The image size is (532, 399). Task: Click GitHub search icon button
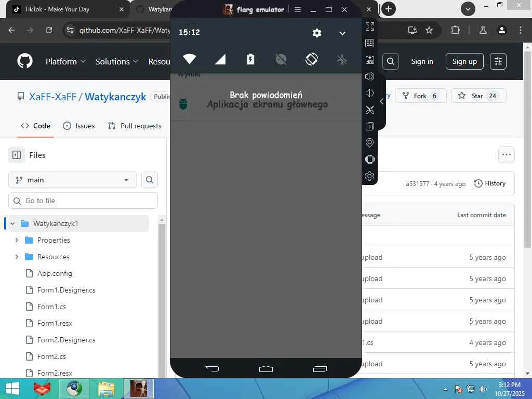pos(391,61)
